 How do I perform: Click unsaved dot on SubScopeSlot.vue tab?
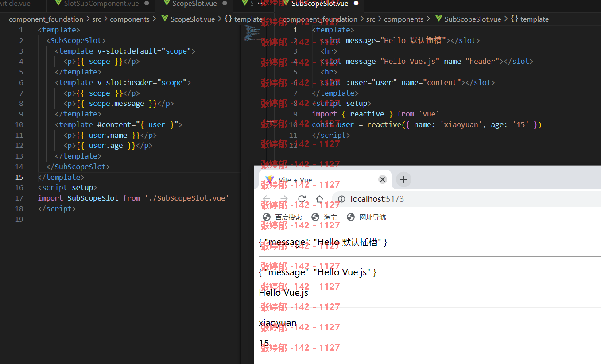356,4
